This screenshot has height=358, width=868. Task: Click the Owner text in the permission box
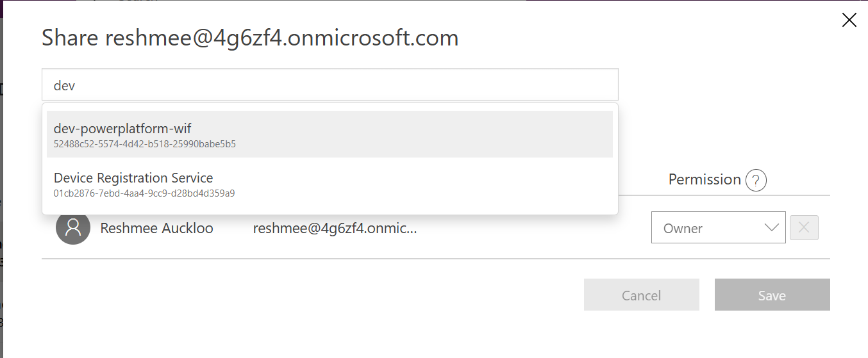click(683, 229)
